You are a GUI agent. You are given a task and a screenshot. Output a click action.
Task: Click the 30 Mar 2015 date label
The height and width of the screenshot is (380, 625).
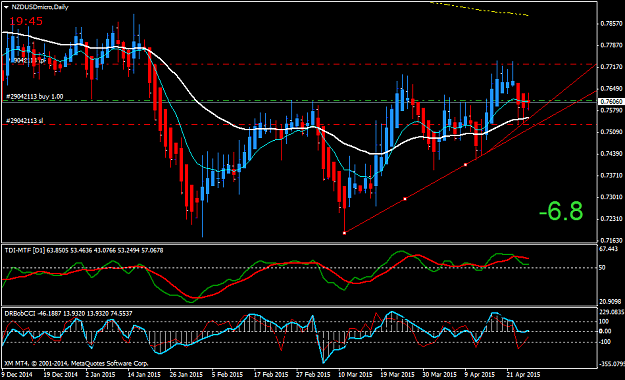[440, 374]
